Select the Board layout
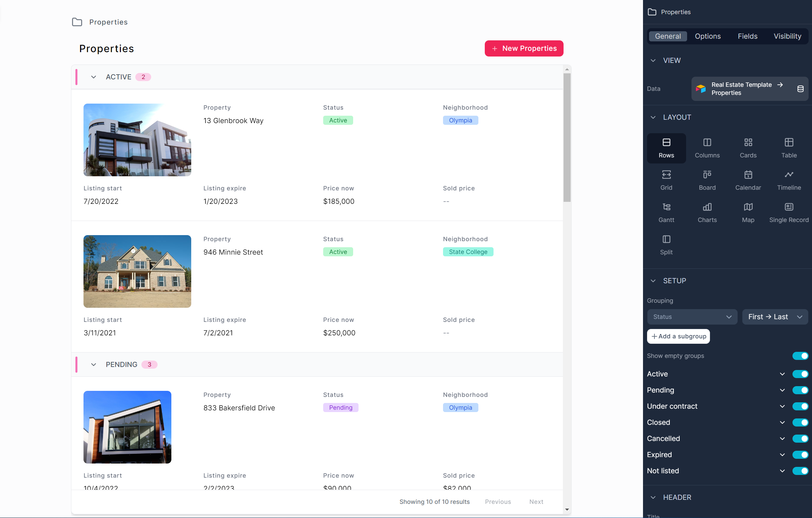 707,180
